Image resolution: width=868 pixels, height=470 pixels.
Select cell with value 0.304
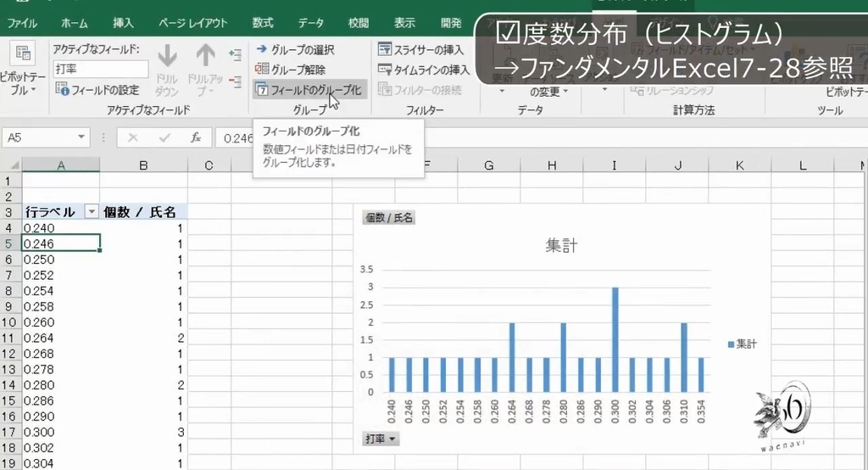pos(61,463)
